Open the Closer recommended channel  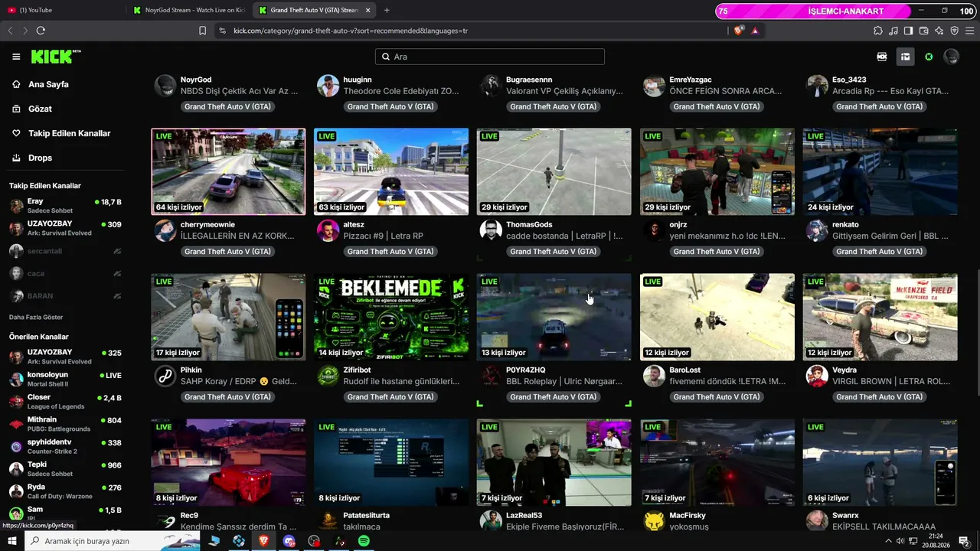tap(65, 402)
